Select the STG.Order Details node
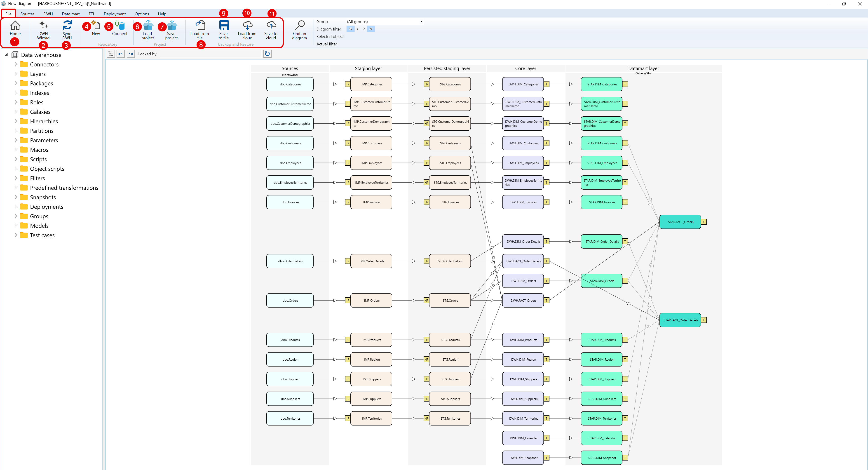868x470 pixels. click(450, 261)
